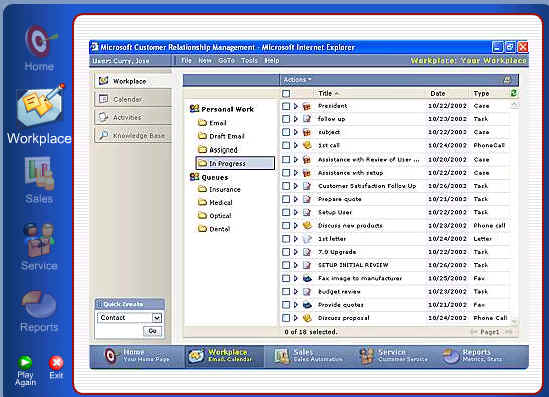Switch to Reports tab in the bottom bar
The height and width of the screenshot is (397, 549).
(473, 356)
